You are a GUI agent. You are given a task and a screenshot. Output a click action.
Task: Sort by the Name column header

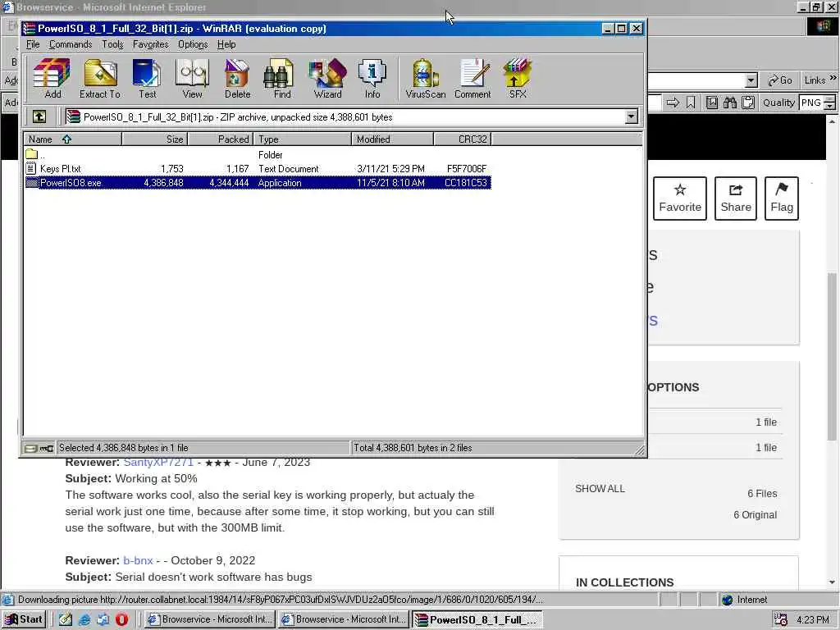pyautogui.click(x=72, y=139)
